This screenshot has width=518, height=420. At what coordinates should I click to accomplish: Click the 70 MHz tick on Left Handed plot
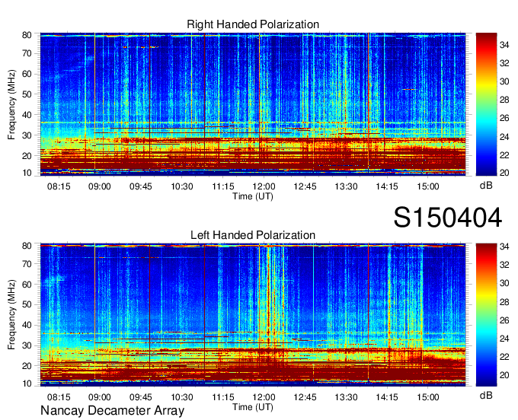[x=27, y=264]
